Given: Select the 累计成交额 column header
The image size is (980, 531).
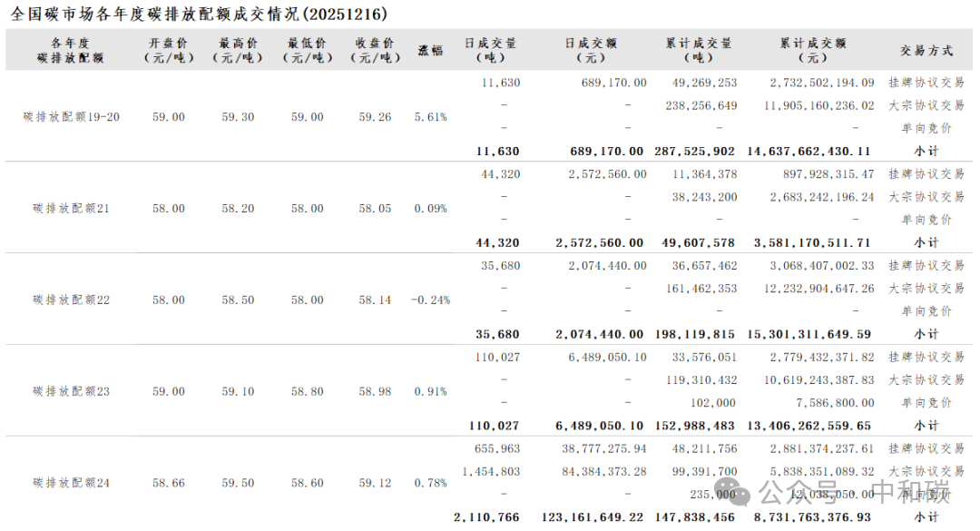Looking at the screenshot, I should pos(812,50).
